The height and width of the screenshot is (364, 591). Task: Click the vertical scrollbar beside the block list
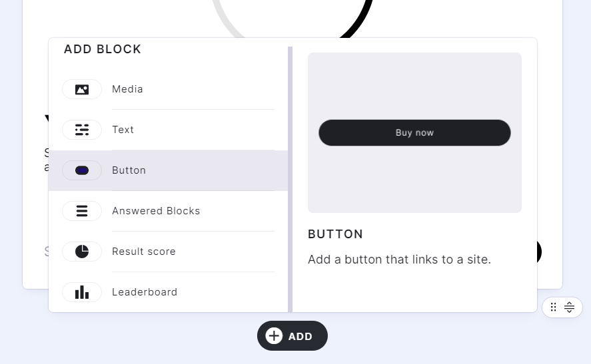pos(290,178)
